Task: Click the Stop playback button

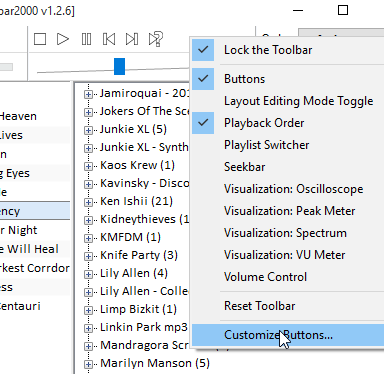Action: tap(40, 39)
